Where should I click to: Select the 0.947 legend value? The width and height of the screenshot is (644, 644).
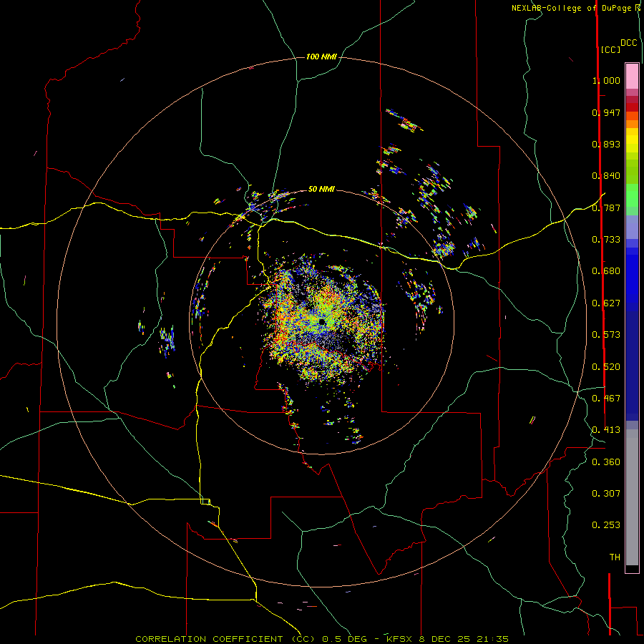(x=606, y=112)
